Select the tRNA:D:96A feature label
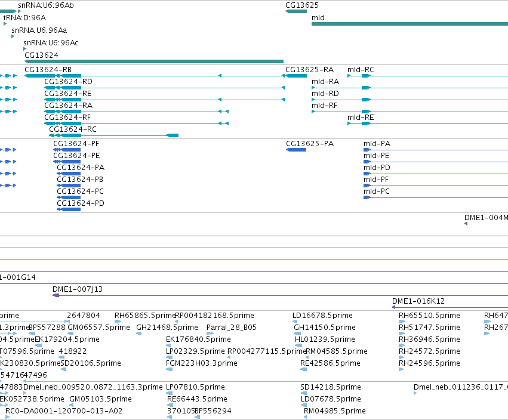 pyautogui.click(x=24, y=17)
